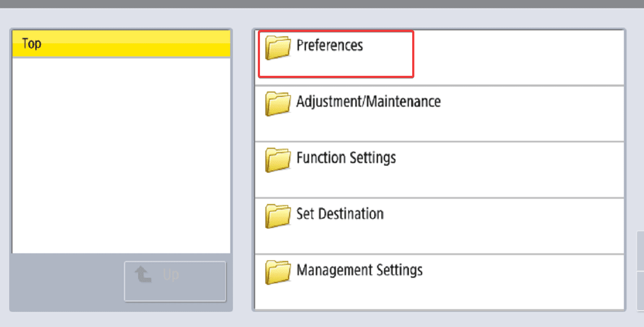Viewport: 644px width, 327px height.
Task: Click blank area of the Preferences row
Action: coord(517,57)
